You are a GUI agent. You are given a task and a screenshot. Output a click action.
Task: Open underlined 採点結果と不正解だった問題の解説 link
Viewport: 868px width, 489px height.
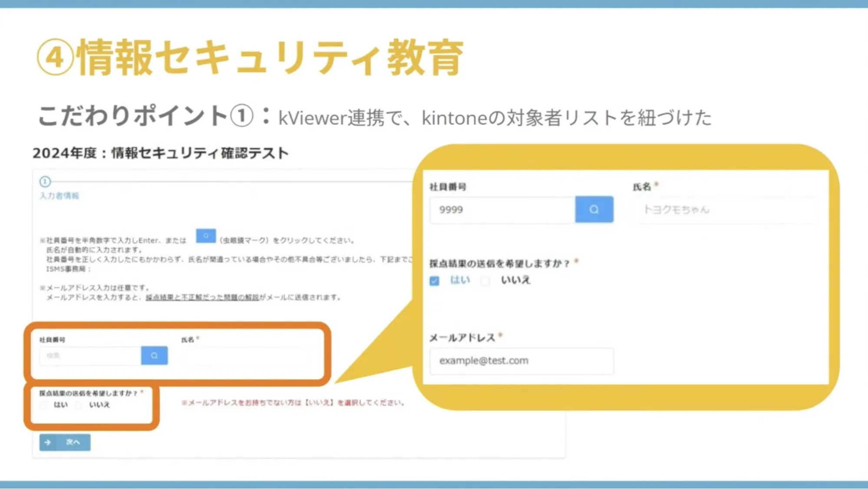(202, 298)
